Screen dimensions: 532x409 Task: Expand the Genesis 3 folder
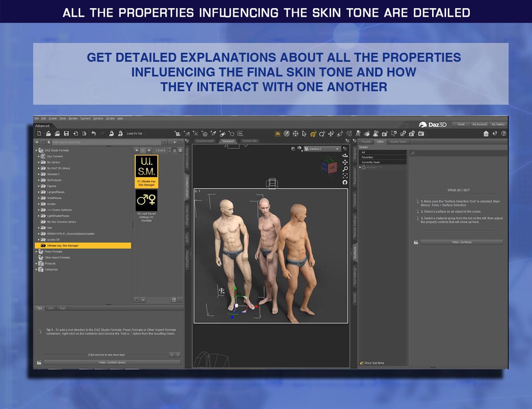pyautogui.click(x=39, y=174)
